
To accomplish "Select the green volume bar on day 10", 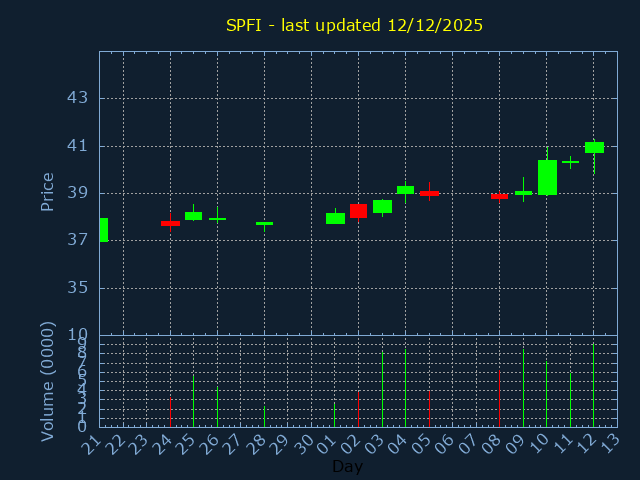I will [546, 394].
